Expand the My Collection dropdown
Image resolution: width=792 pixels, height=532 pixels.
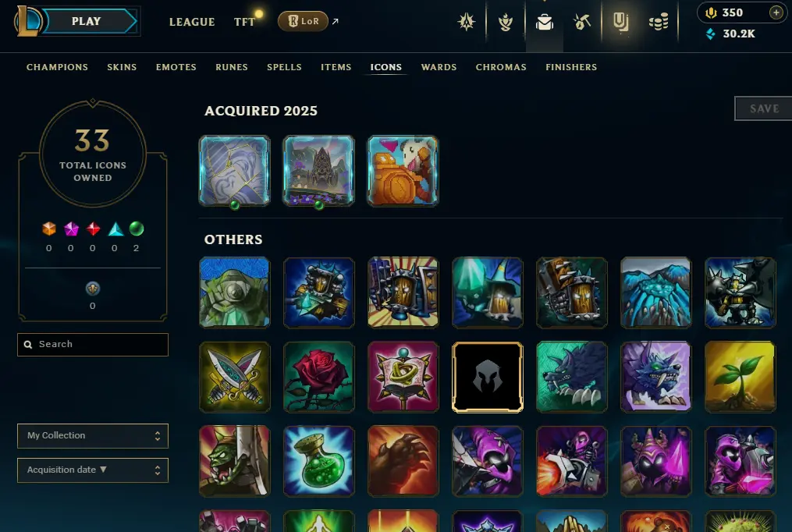click(x=93, y=435)
